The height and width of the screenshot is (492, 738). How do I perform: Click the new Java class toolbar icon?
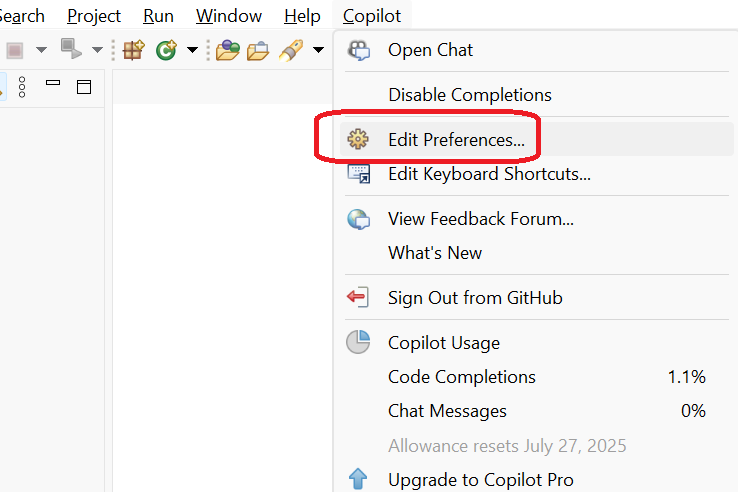pos(167,50)
